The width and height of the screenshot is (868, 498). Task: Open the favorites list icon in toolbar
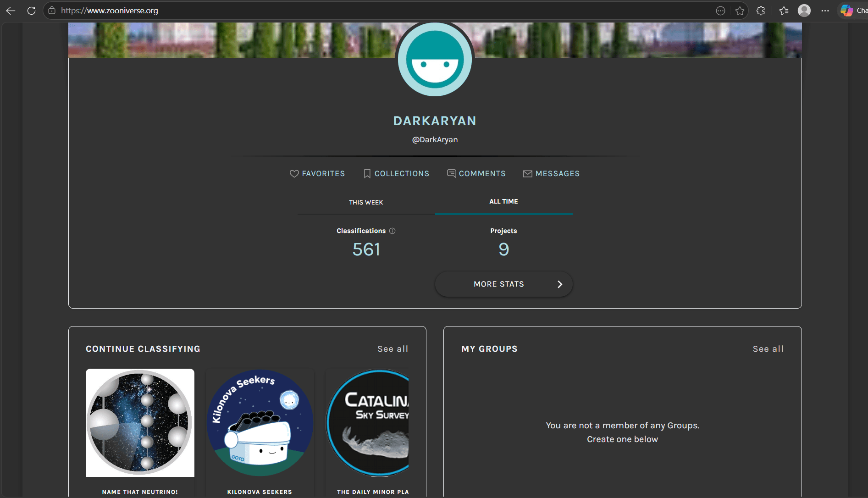[784, 11]
